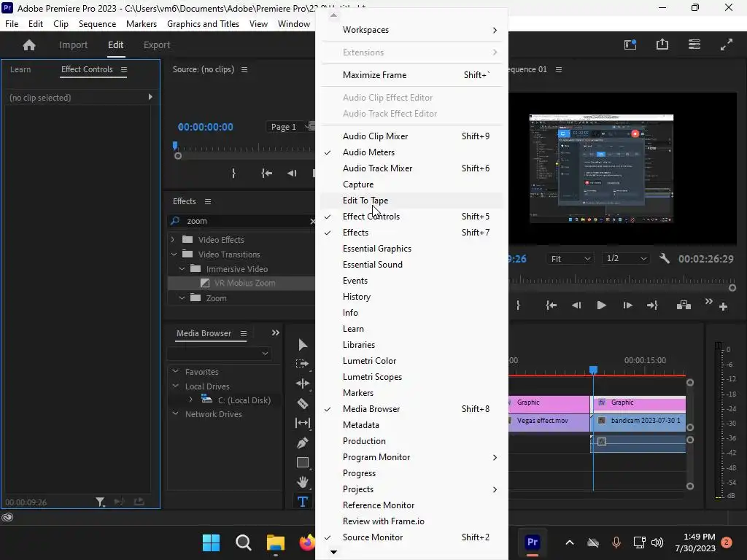This screenshot has width=747, height=560.
Task: Select the Razor tool
Action: point(303,403)
